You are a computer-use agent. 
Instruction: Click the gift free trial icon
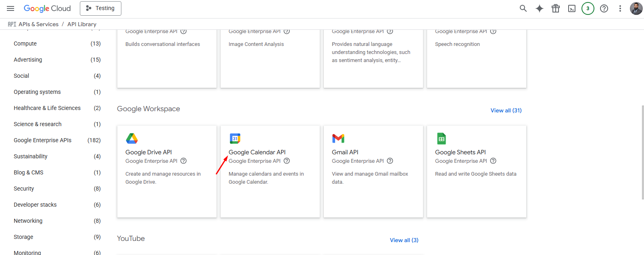click(555, 8)
